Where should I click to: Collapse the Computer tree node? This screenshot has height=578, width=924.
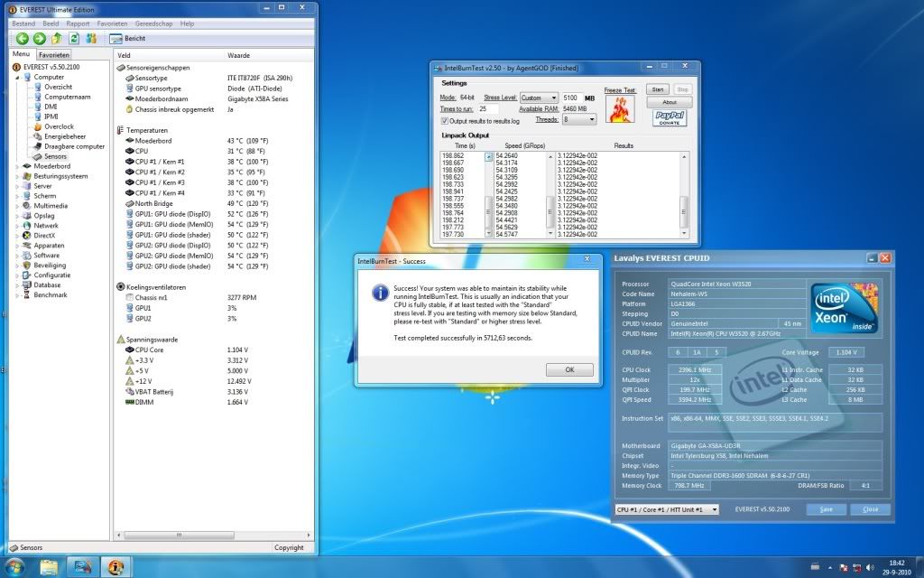(17, 78)
